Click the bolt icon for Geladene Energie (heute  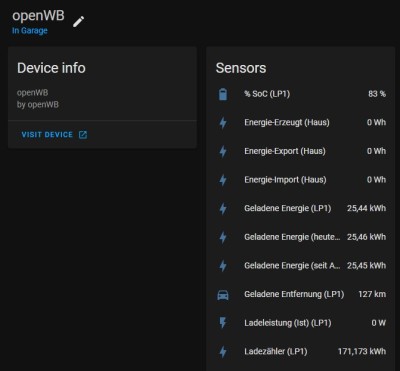point(223,238)
